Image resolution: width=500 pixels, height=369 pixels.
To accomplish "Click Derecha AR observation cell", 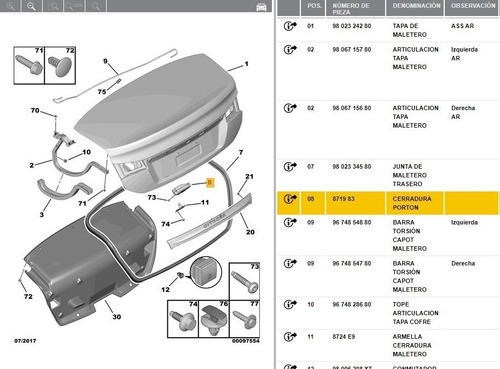I will 463,112.
